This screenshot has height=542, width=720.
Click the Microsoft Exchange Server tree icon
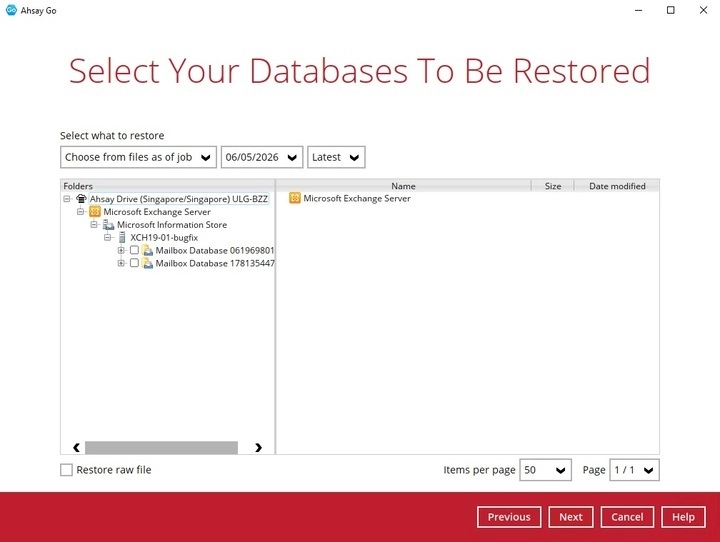(95, 212)
